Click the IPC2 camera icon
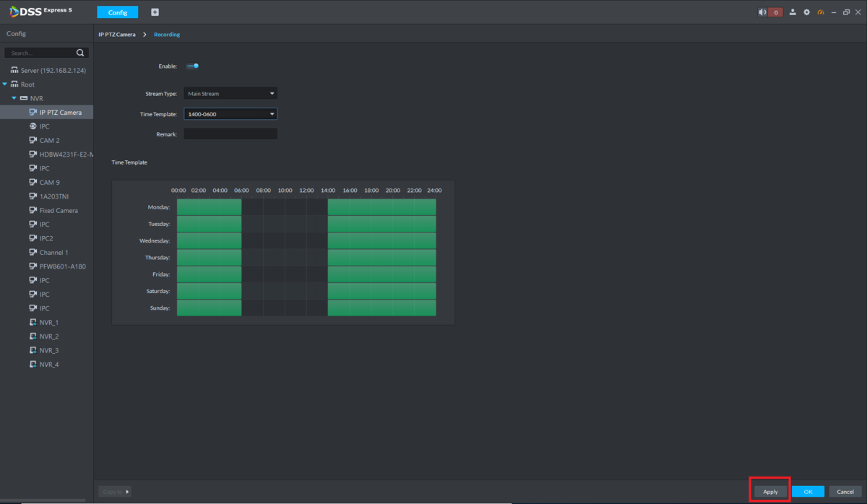This screenshot has height=504, width=867. click(x=33, y=238)
